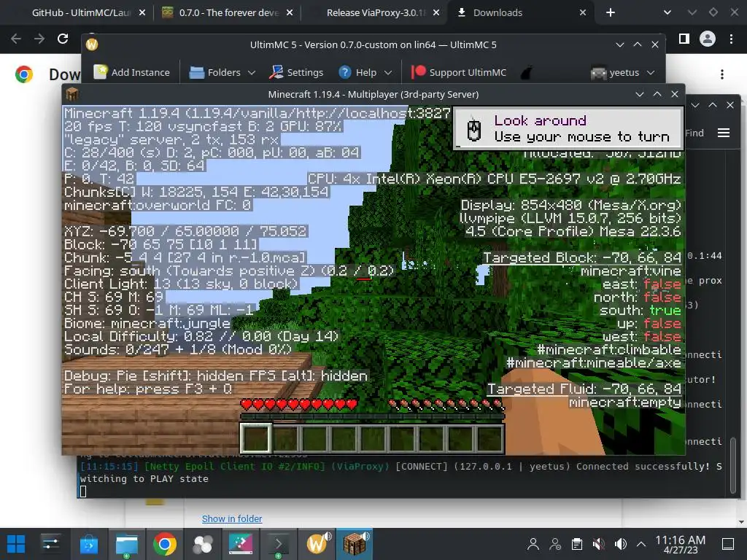The width and height of the screenshot is (747, 560).
Task: Open UltimMC Settings
Action: [296, 72]
